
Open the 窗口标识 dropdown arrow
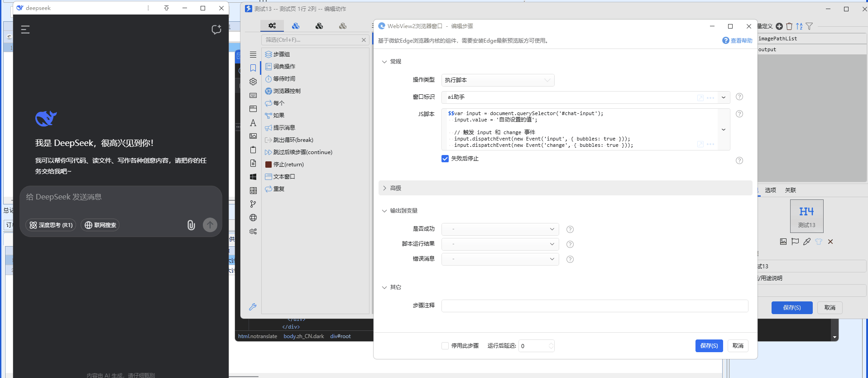724,97
